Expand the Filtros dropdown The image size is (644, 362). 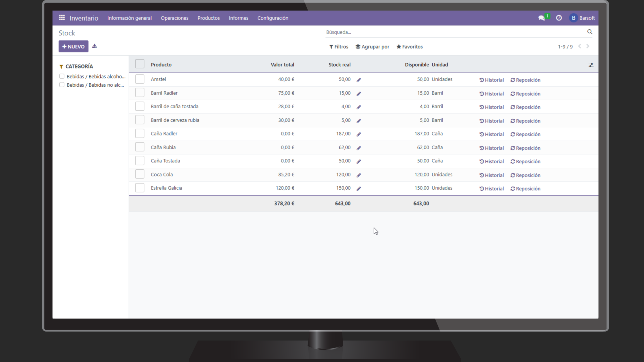click(x=339, y=47)
